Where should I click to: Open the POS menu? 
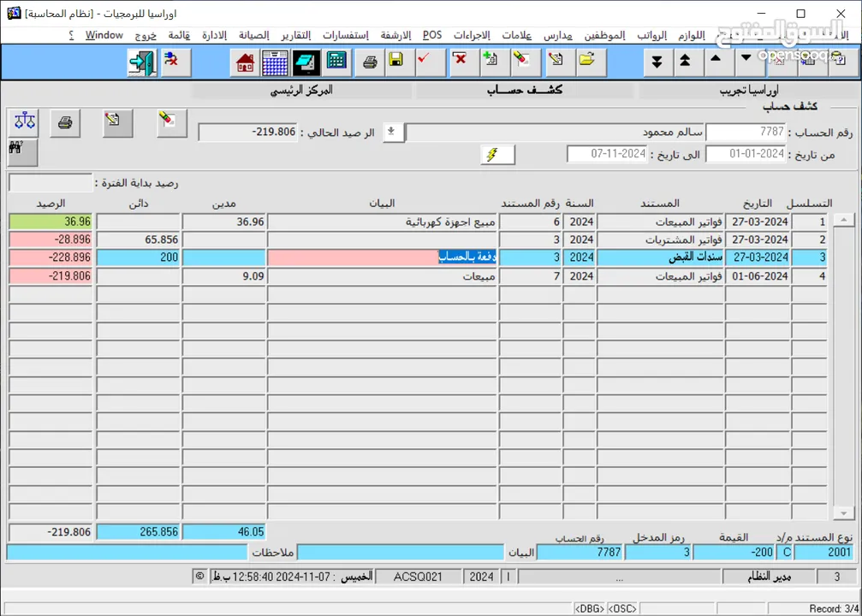(432, 35)
